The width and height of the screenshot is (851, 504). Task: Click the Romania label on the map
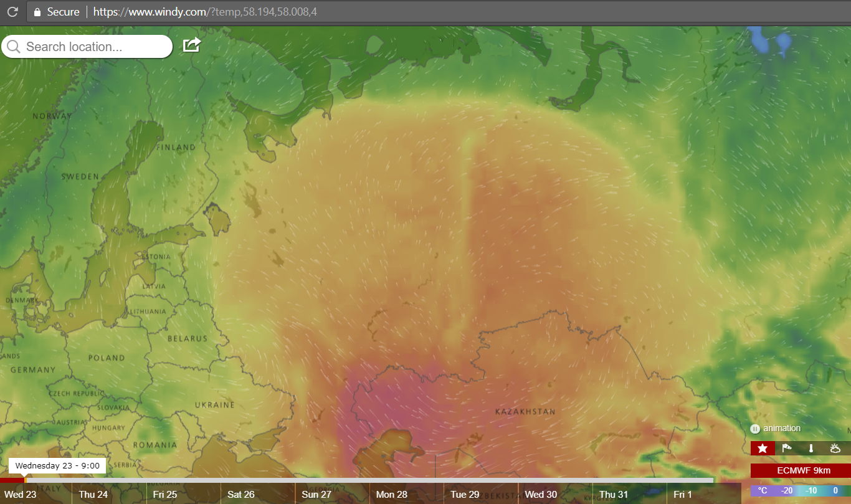[x=155, y=445]
